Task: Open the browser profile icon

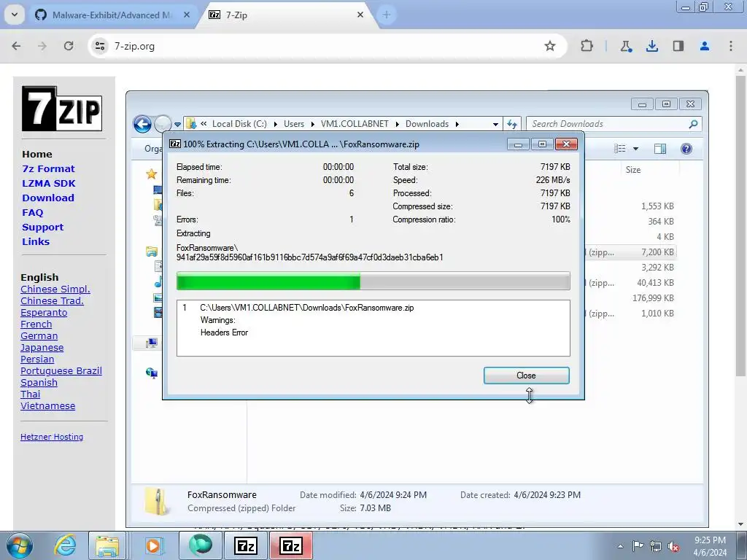Action: pos(705,46)
